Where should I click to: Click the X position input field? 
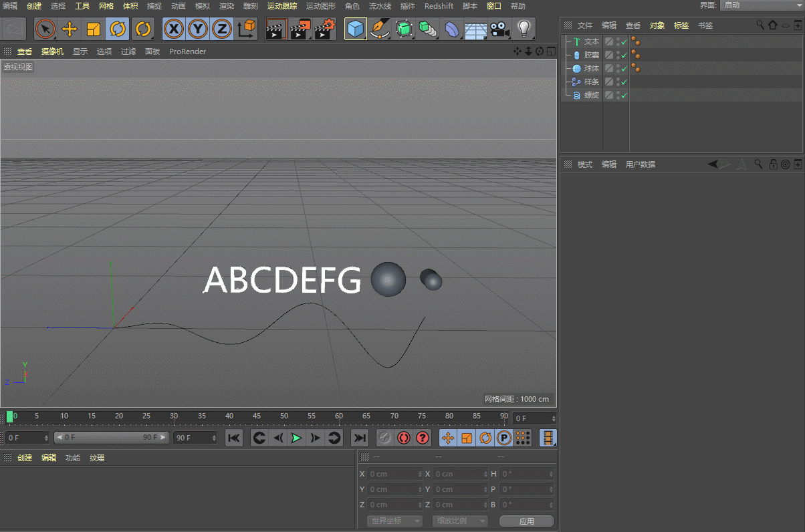click(x=394, y=473)
